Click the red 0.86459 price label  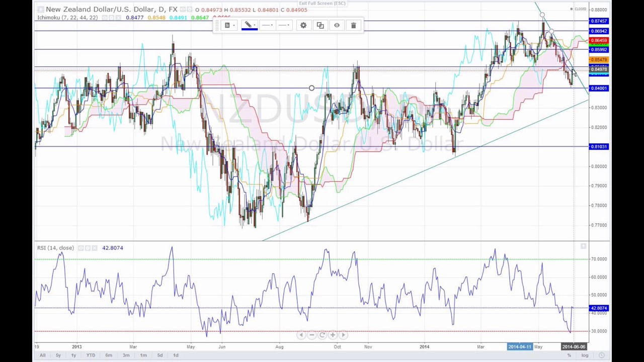point(599,40)
